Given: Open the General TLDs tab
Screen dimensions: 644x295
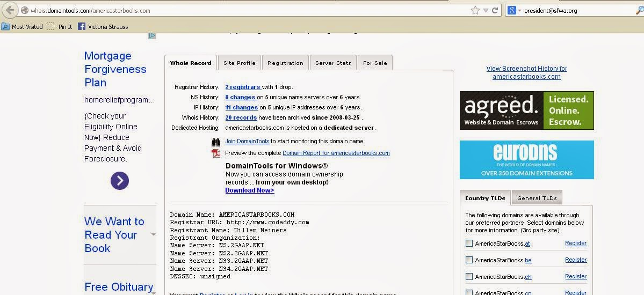Looking at the screenshot, I should [536, 198].
